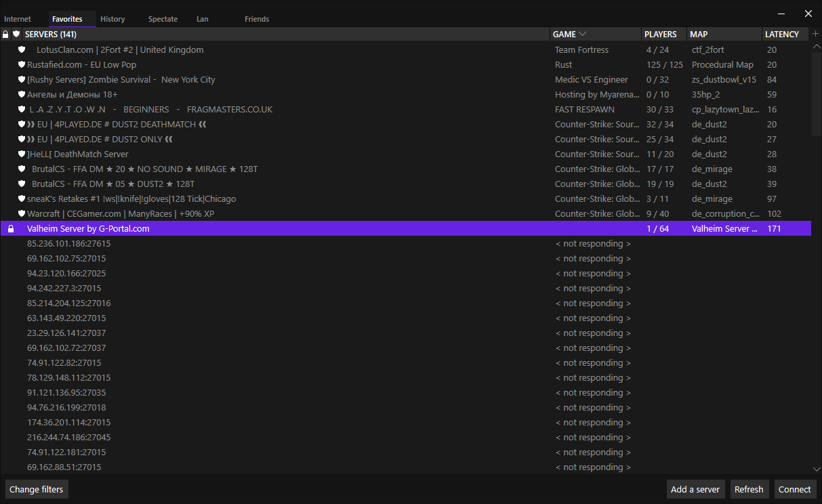Click the shield icon beside Rustafied.com server
The height and width of the screenshot is (504, 822).
tap(22, 65)
